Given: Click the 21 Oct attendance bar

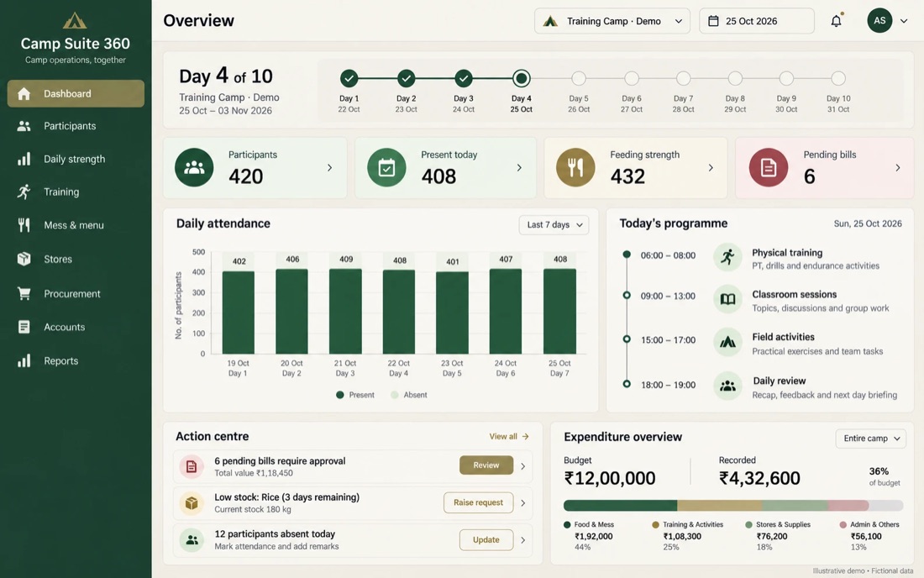Looking at the screenshot, I should pyautogui.click(x=345, y=311).
